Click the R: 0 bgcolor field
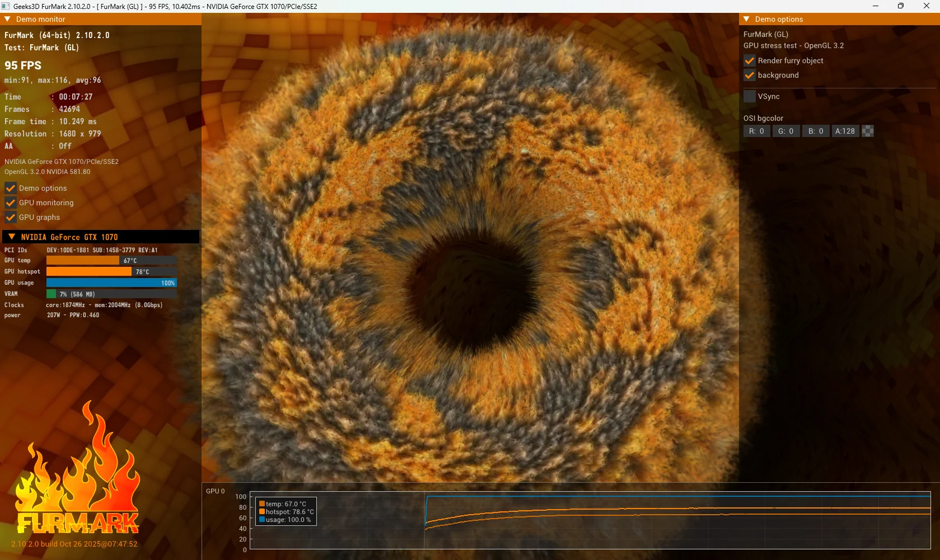 click(756, 131)
